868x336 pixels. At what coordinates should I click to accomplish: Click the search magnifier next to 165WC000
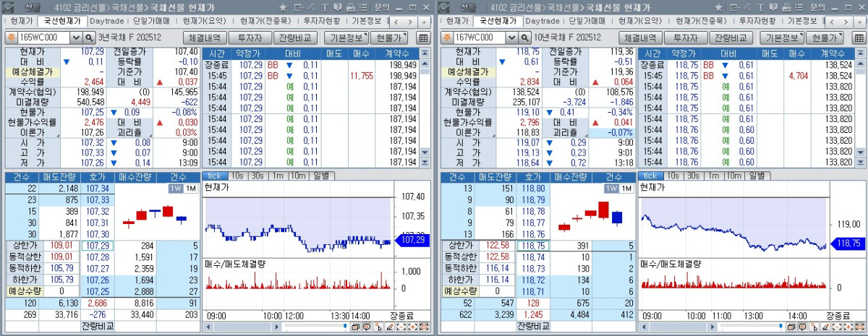90,38
